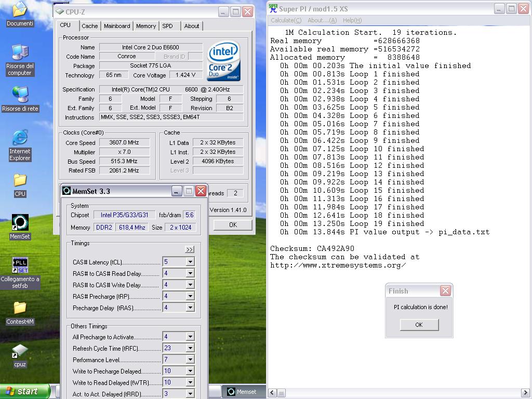Click the Level 2 4096 KBytes field
Image resolution: width=532 pixels, height=399 pixels.
pyautogui.click(x=218, y=161)
